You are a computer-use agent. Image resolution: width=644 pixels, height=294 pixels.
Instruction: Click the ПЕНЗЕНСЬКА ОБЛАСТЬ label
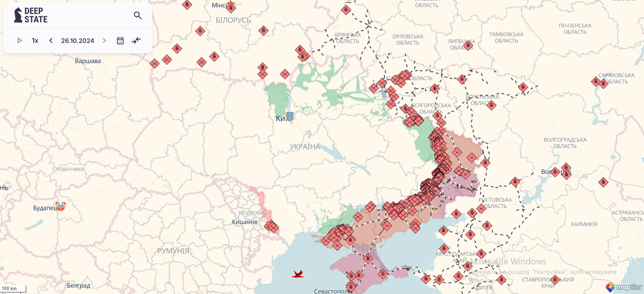click(575, 29)
